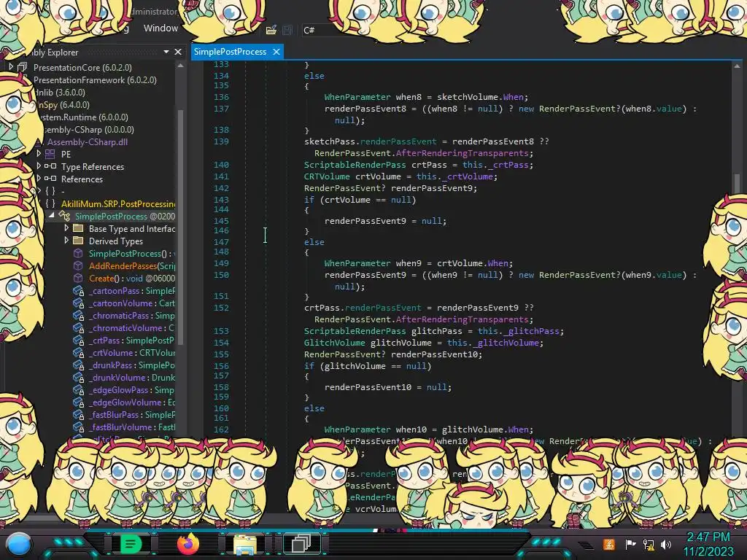Screen dimensions: 747x560
Task: Launch Firefox from the taskbar
Action: [x=187, y=544]
